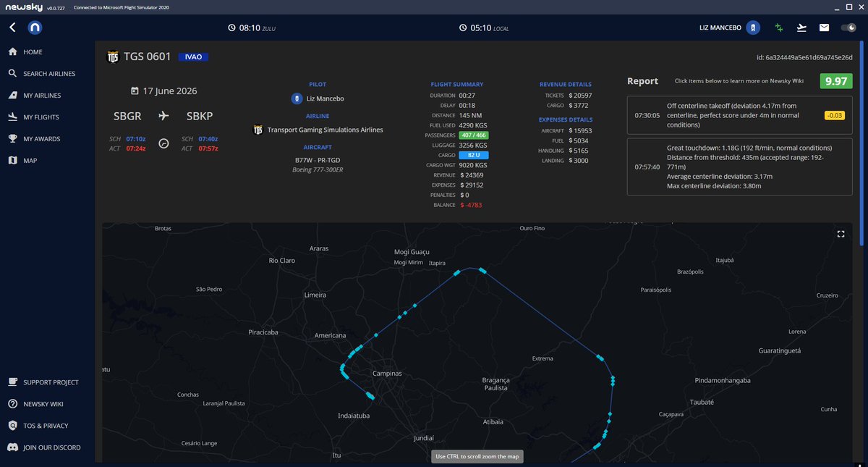Image resolution: width=868 pixels, height=467 pixels.
Task: Click the yellow -0.03 penalty badge
Action: click(835, 115)
